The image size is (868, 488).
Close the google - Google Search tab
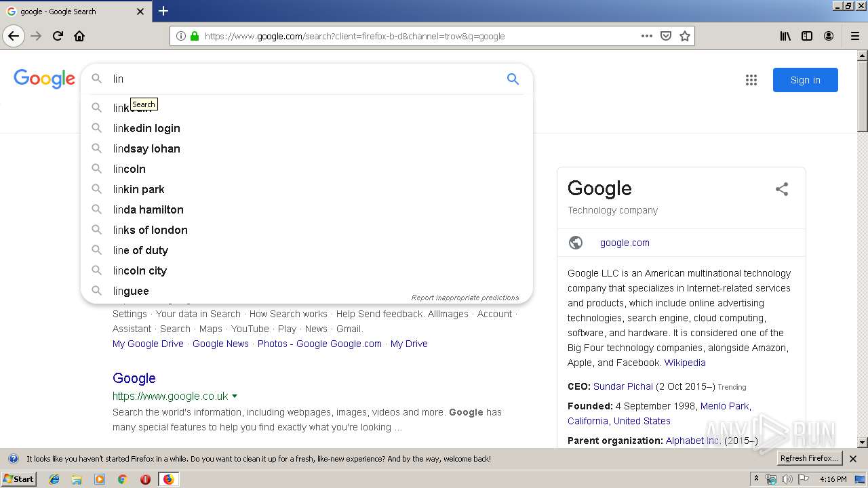(140, 12)
